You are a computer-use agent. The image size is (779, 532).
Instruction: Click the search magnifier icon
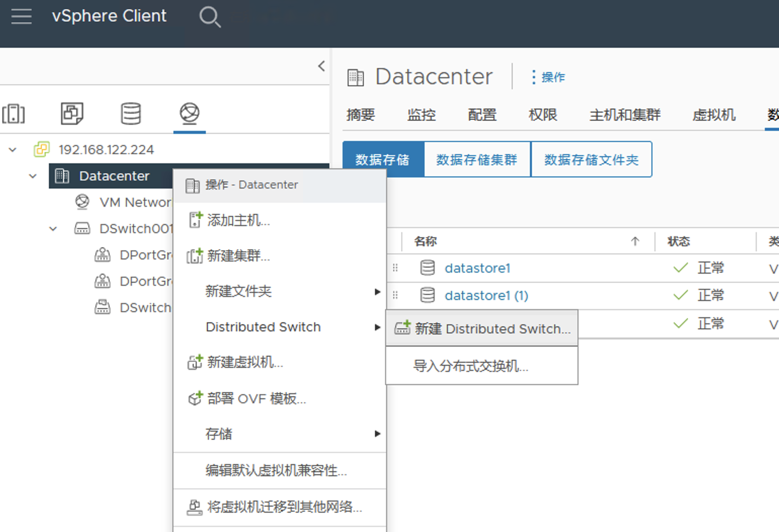click(210, 17)
